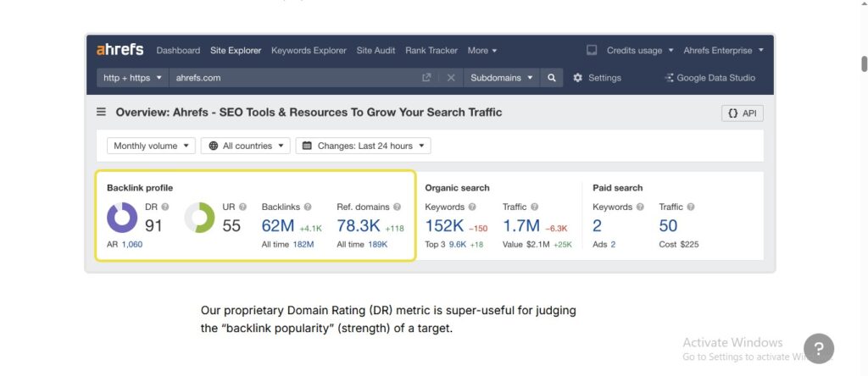Screen dimensions: 868x376
Task: Click the round help button in the corner
Action: tap(819, 348)
